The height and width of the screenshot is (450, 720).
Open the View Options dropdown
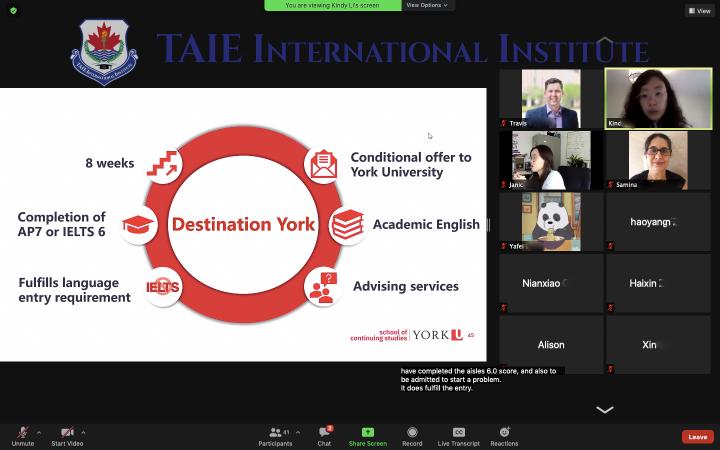click(427, 5)
